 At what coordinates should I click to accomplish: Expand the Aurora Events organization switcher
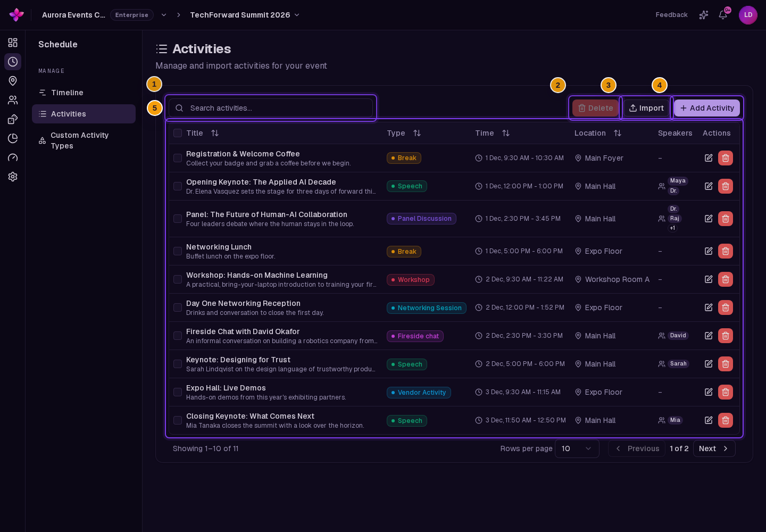[x=164, y=15]
